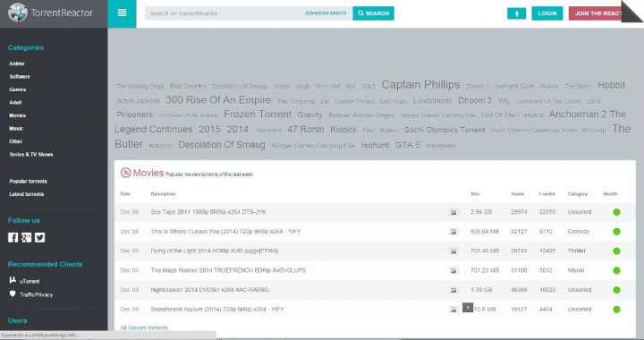
Task: Click the 47 Ronin tag
Action: 306,130
